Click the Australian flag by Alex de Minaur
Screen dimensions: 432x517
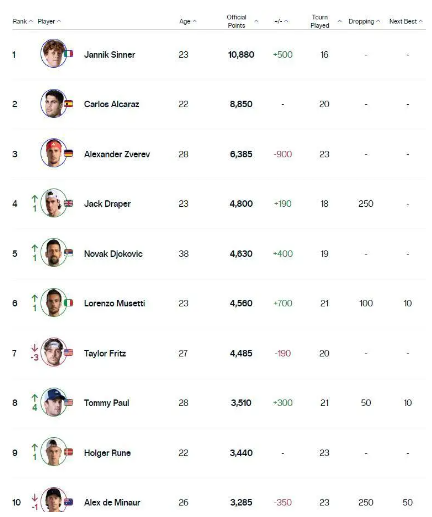click(69, 502)
